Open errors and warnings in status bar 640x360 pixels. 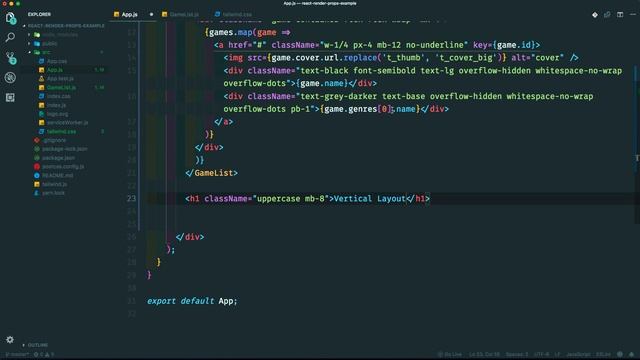44,355
